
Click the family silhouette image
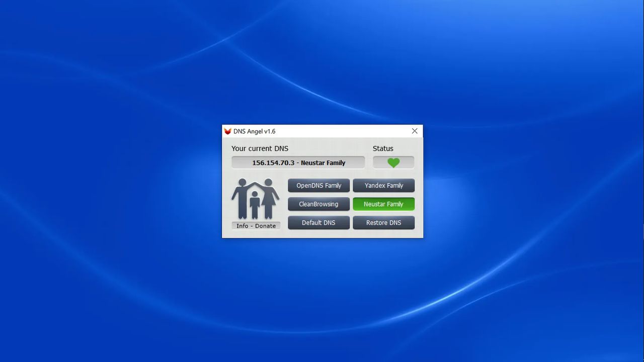(256, 199)
